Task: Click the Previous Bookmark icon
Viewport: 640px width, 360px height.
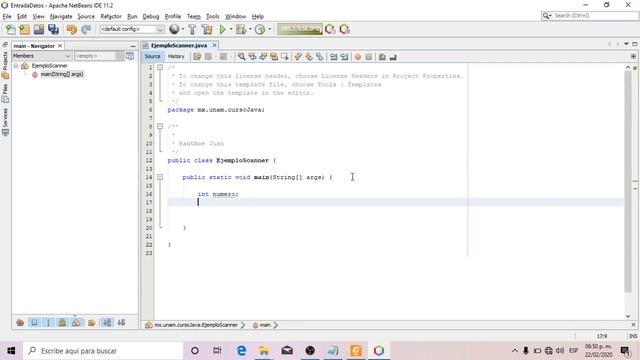Action: click(x=298, y=57)
